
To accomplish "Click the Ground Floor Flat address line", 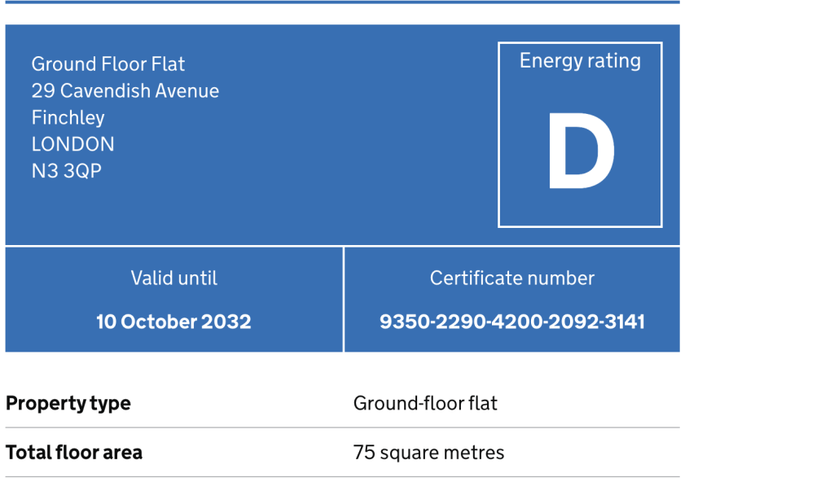I will 108,64.
